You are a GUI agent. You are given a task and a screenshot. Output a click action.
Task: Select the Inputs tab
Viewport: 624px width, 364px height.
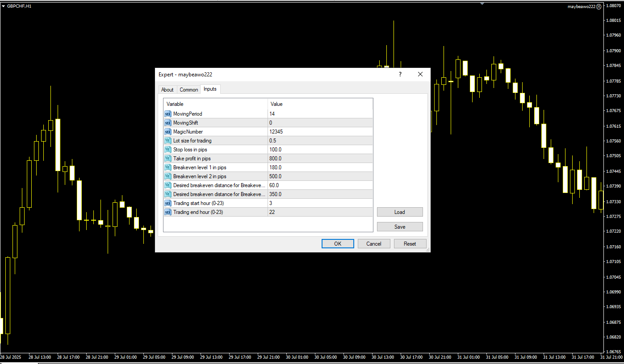(x=210, y=89)
